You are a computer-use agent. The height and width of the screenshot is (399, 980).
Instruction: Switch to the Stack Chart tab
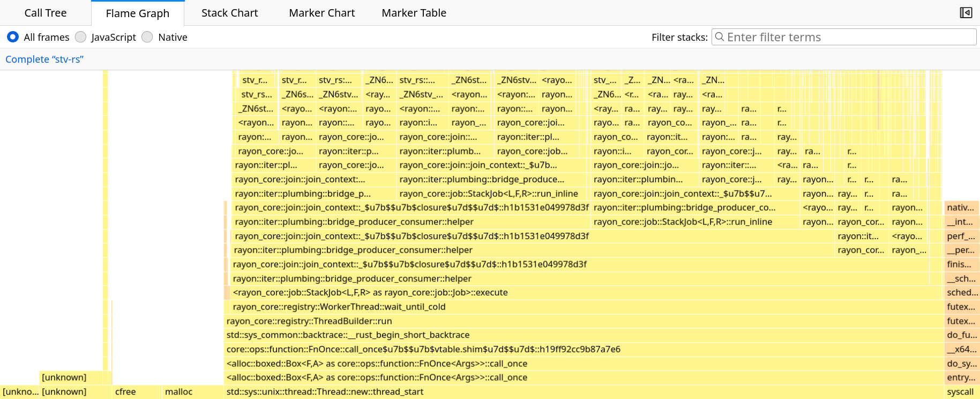point(229,13)
